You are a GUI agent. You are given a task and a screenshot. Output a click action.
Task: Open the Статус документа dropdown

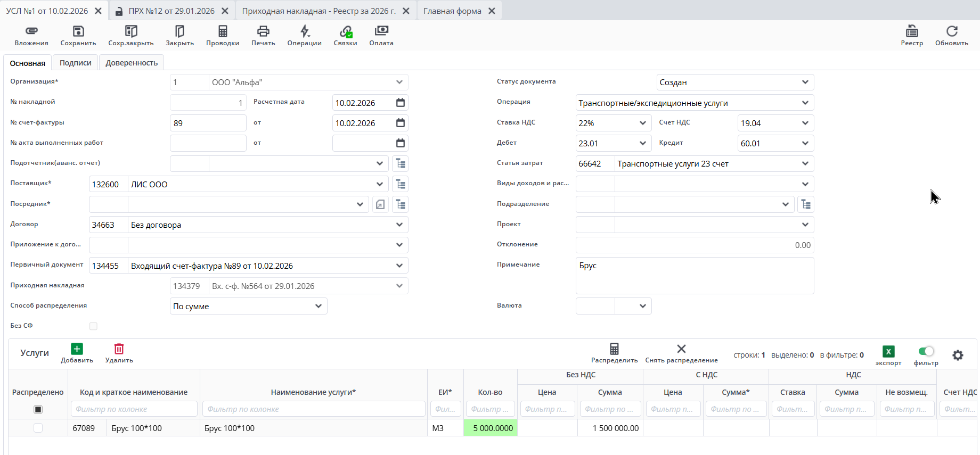pyautogui.click(x=805, y=82)
